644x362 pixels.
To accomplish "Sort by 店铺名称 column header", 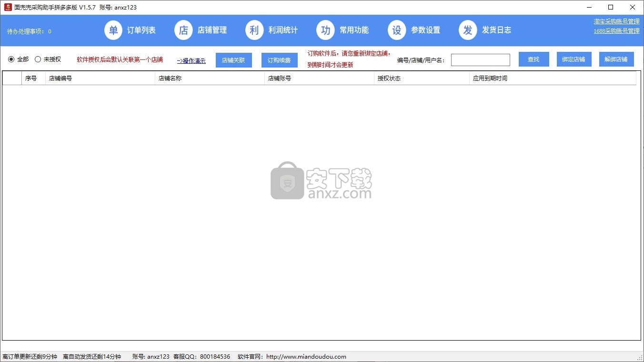I will click(x=210, y=78).
